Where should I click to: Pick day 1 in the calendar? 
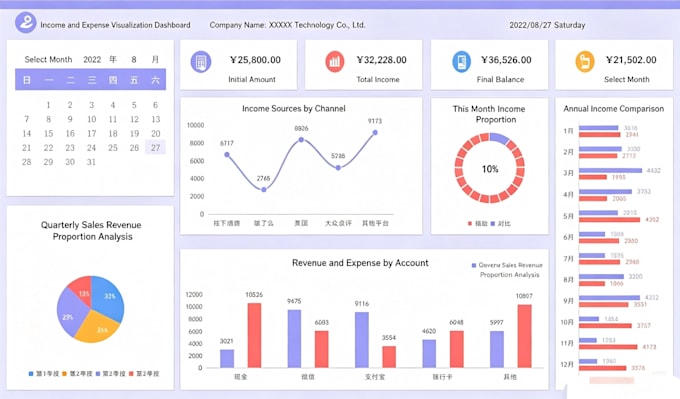48,105
